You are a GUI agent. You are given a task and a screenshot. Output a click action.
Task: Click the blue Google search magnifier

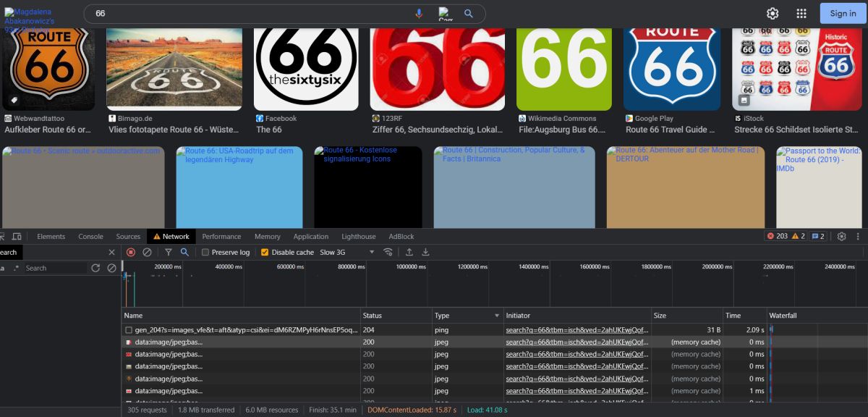tap(469, 14)
